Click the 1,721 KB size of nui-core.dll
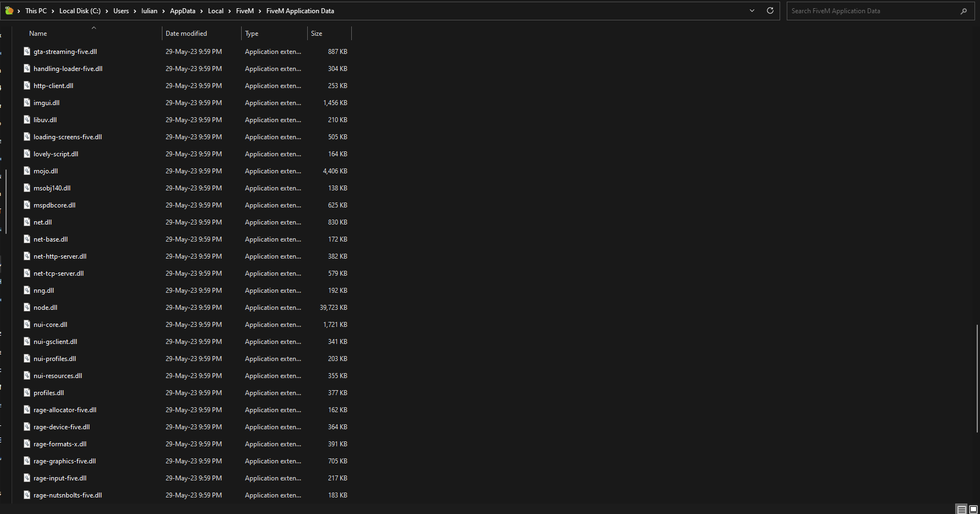Viewport: 980px width, 514px height. (x=335, y=325)
